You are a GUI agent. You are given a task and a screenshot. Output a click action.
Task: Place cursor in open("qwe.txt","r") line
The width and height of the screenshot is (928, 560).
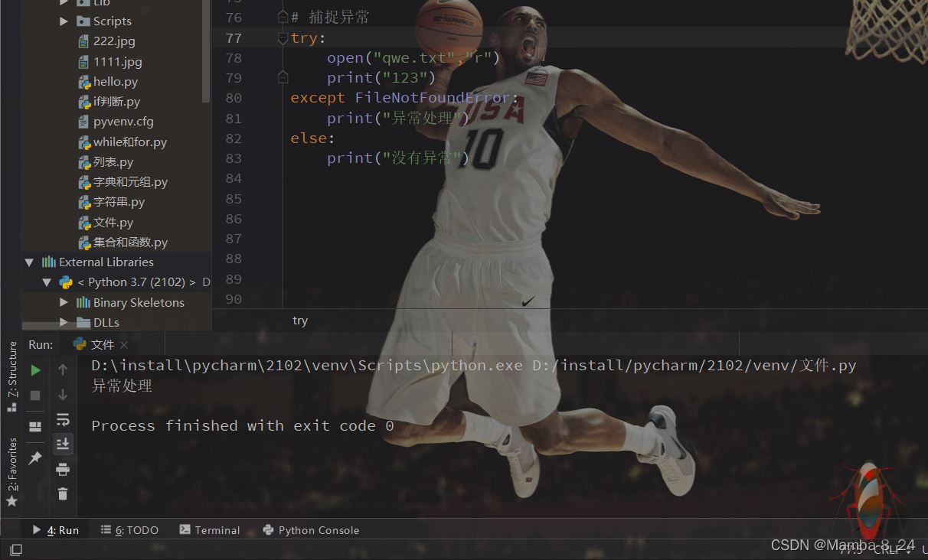[413, 58]
